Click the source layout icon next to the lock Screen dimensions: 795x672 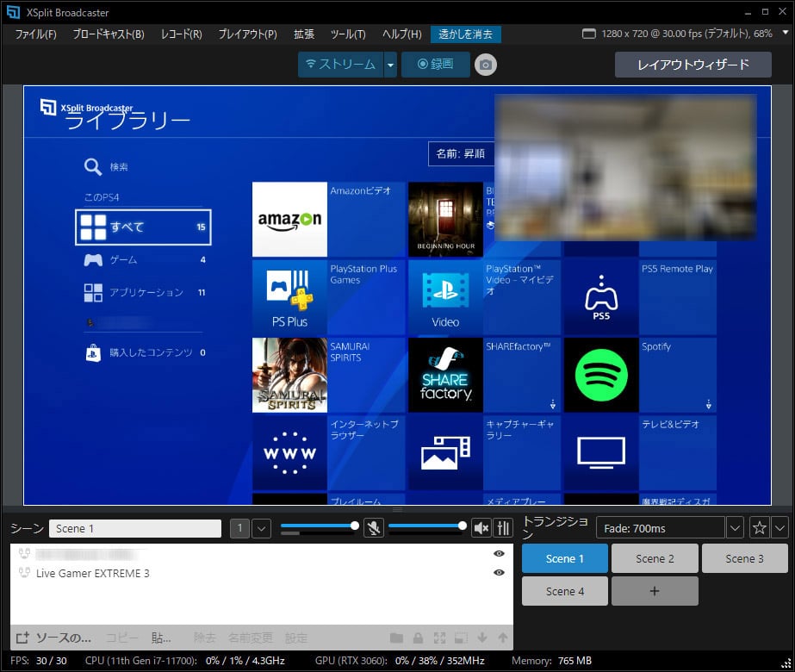[x=461, y=638]
